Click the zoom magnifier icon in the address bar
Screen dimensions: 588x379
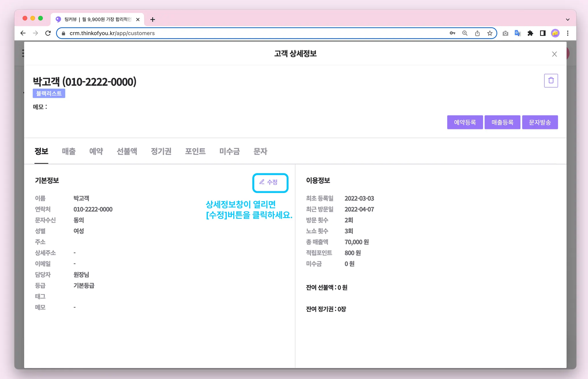[465, 33]
